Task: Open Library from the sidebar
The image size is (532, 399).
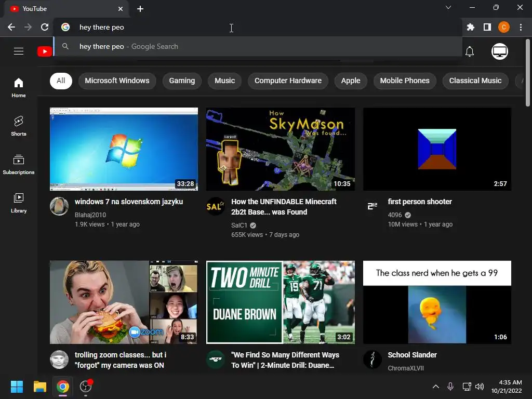Action: point(19,203)
